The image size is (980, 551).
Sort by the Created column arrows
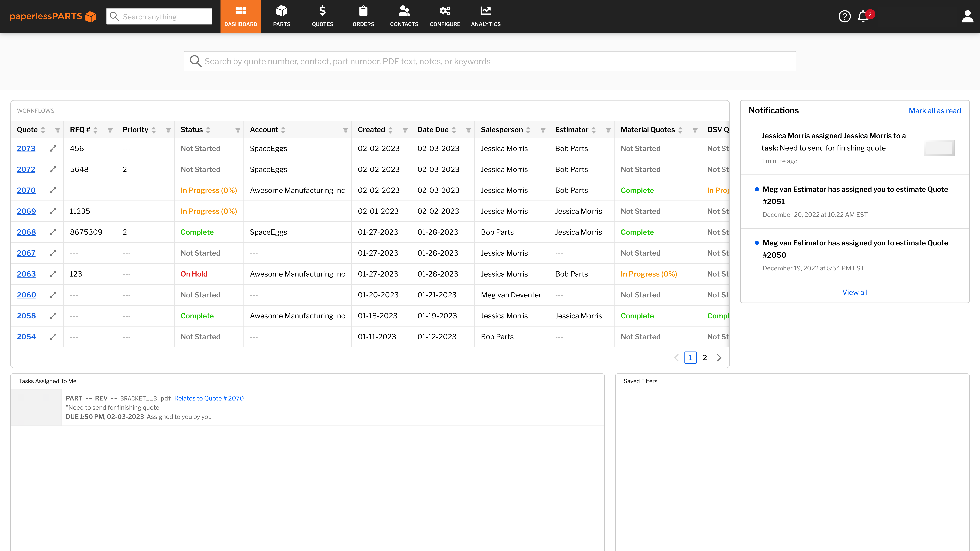(390, 130)
